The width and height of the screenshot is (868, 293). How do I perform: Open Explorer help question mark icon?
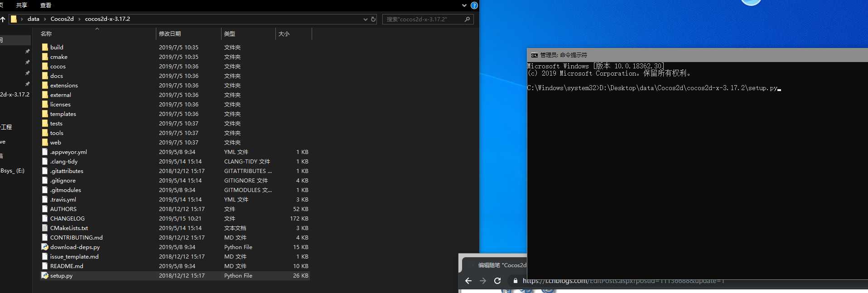click(474, 5)
